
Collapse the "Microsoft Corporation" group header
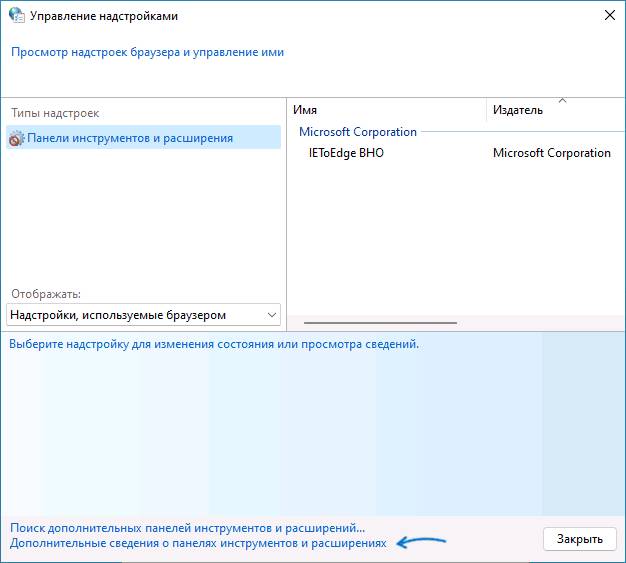pyautogui.click(x=358, y=132)
